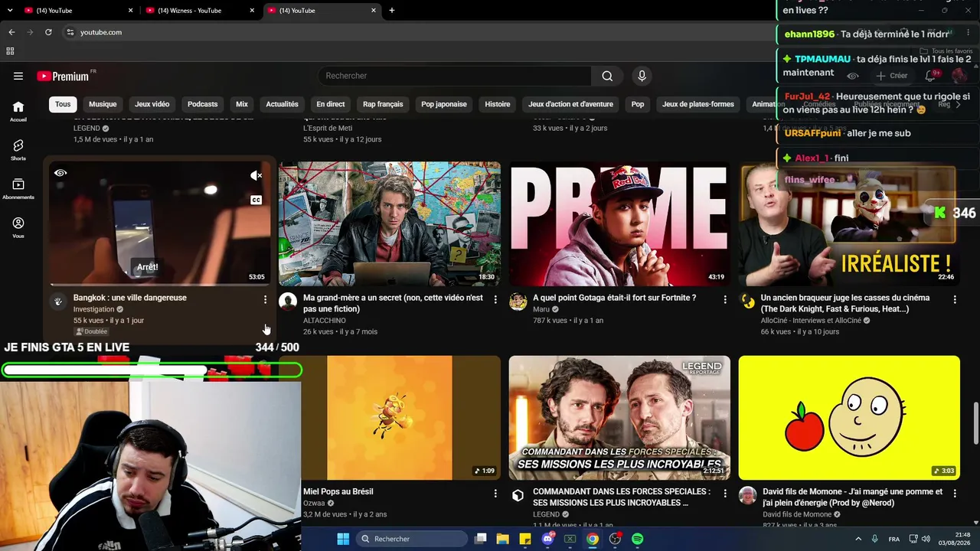Open Discord from the taskbar

tap(547, 539)
